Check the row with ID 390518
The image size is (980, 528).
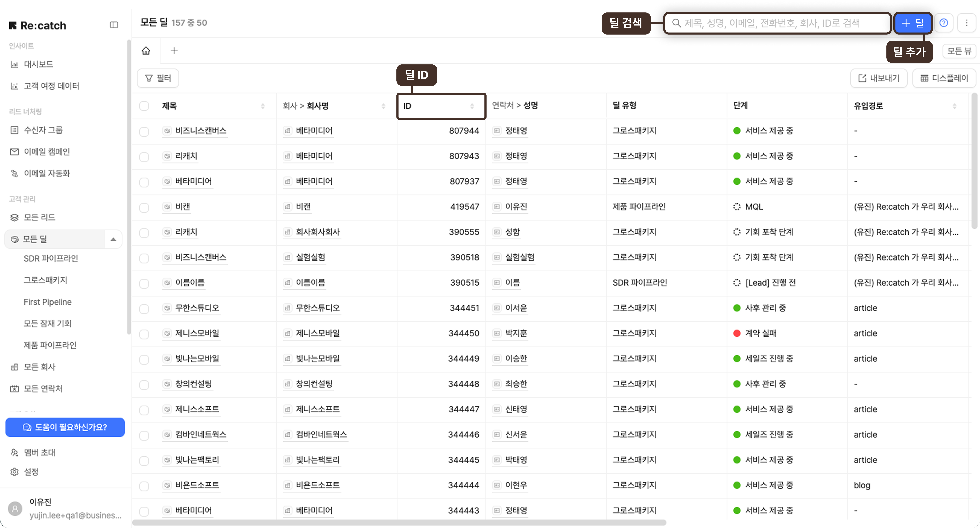coord(144,258)
